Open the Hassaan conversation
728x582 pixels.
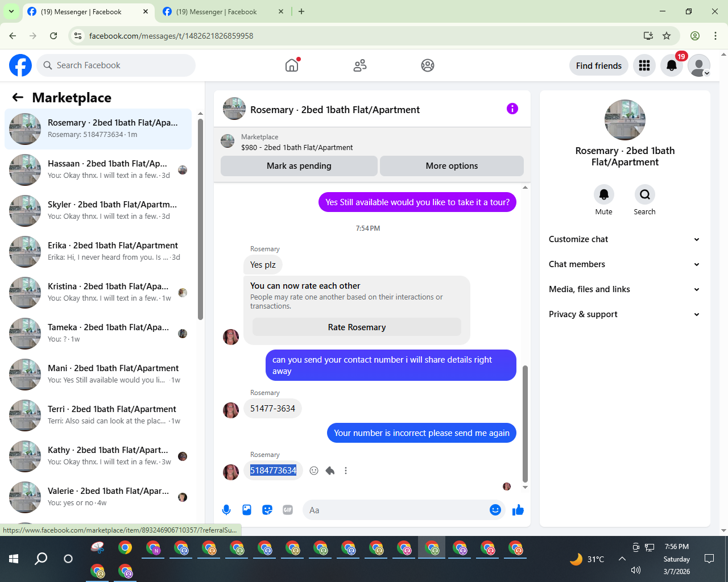pyautogui.click(x=98, y=170)
